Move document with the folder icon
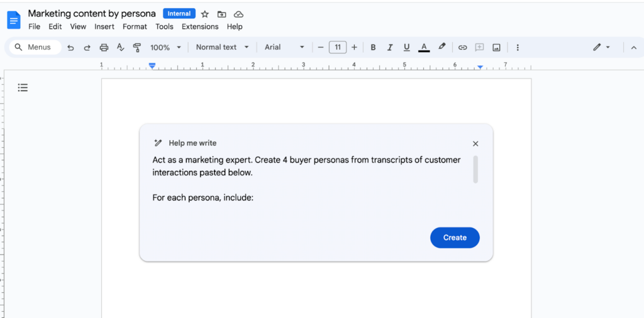This screenshot has height=318, width=644. [222, 14]
